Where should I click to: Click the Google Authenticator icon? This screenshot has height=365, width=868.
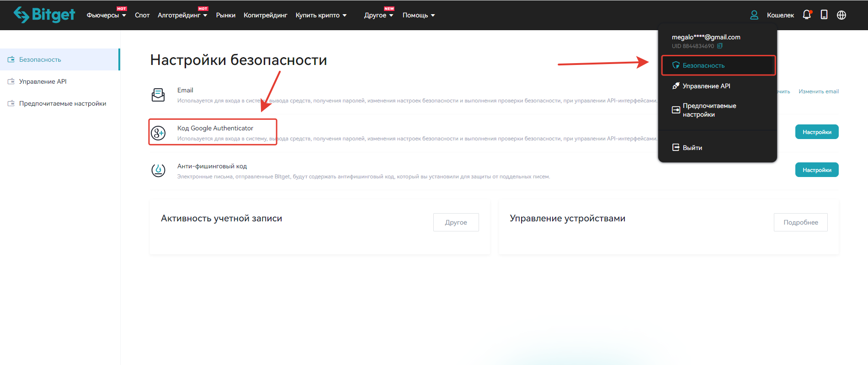click(x=158, y=133)
